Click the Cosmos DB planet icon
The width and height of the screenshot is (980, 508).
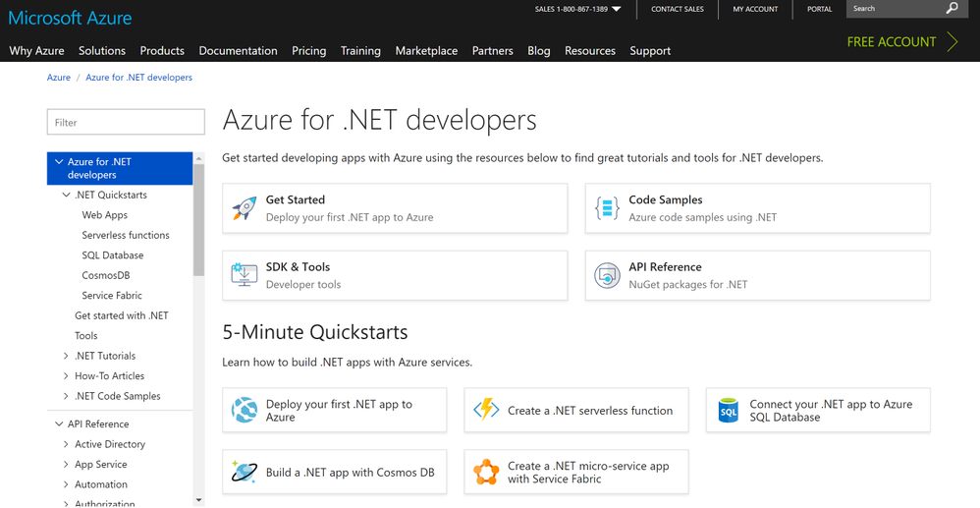pyautogui.click(x=244, y=473)
